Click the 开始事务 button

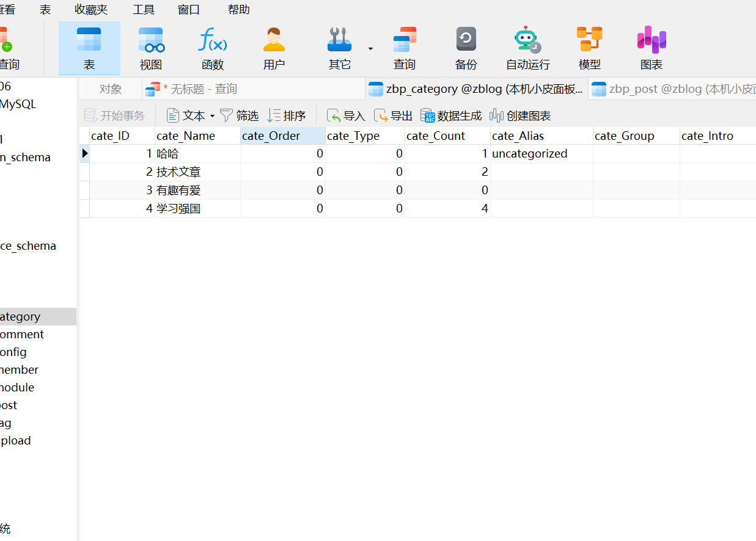coord(114,115)
